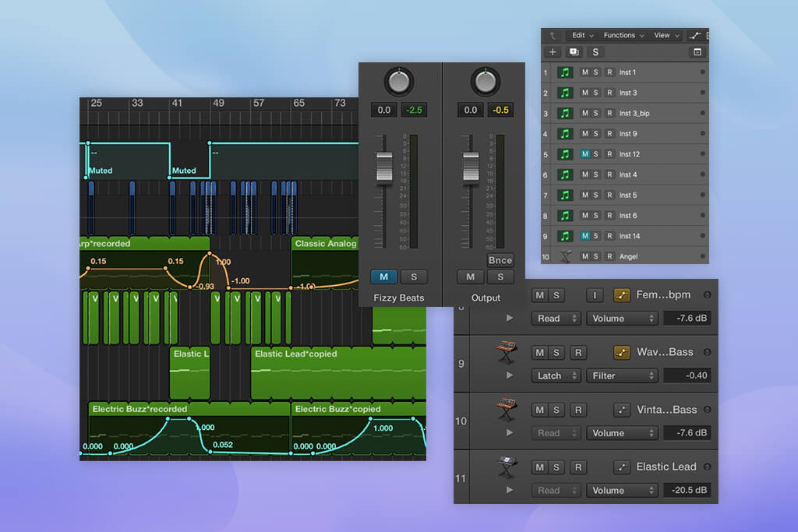Viewport: 798px width, 532px height.
Task: Click the Output volume fader
Action: 471,167
